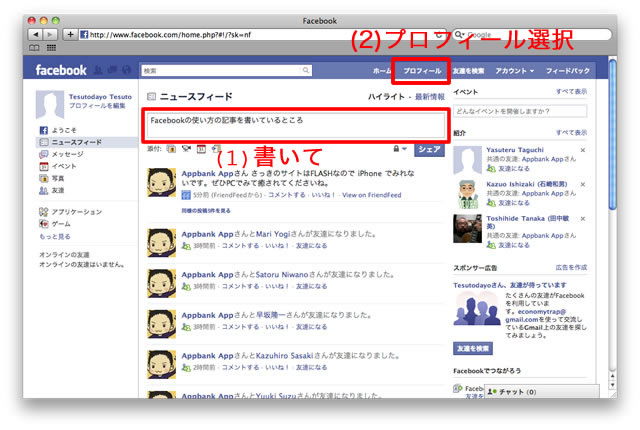The image size is (640, 430).
Task: Expand the アカウント dropdown menu
Action: [514, 71]
